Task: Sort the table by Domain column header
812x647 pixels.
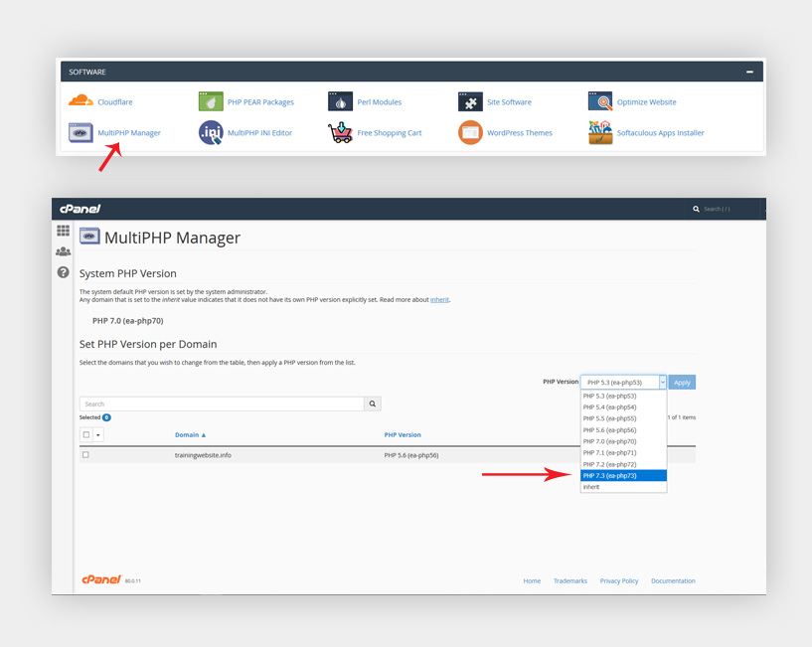Action: (x=190, y=434)
